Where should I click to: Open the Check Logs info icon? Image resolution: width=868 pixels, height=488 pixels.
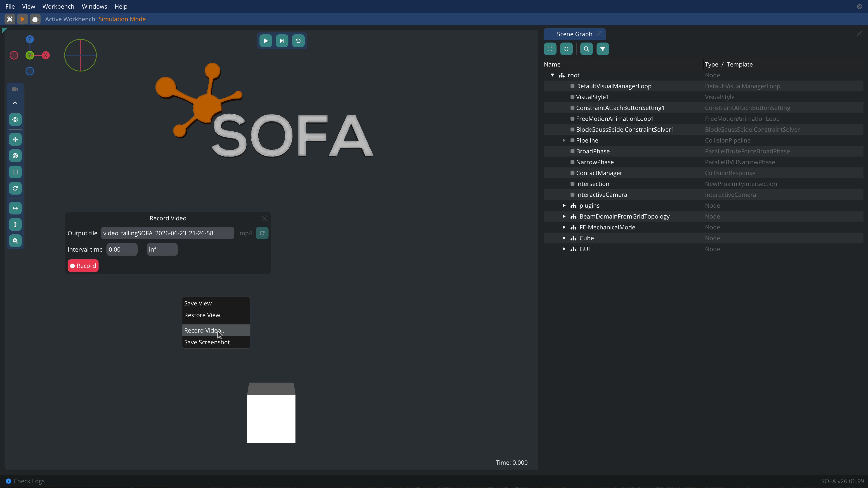pyautogui.click(x=8, y=481)
